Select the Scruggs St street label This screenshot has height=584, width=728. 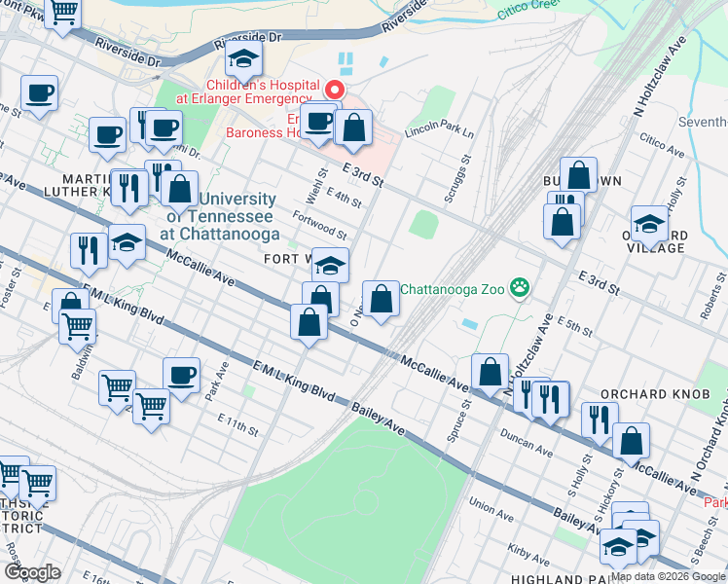(457, 179)
